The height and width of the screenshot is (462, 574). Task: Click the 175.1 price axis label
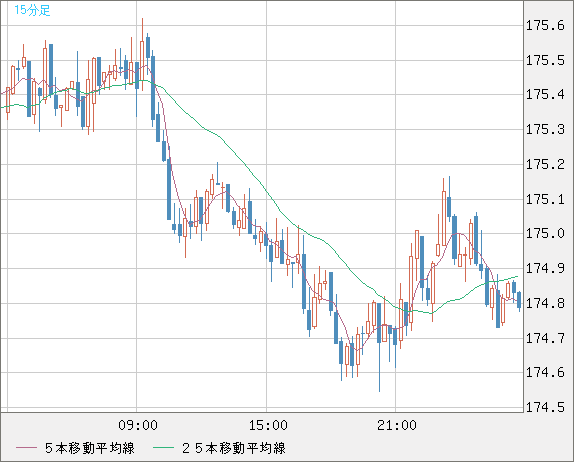(x=545, y=200)
